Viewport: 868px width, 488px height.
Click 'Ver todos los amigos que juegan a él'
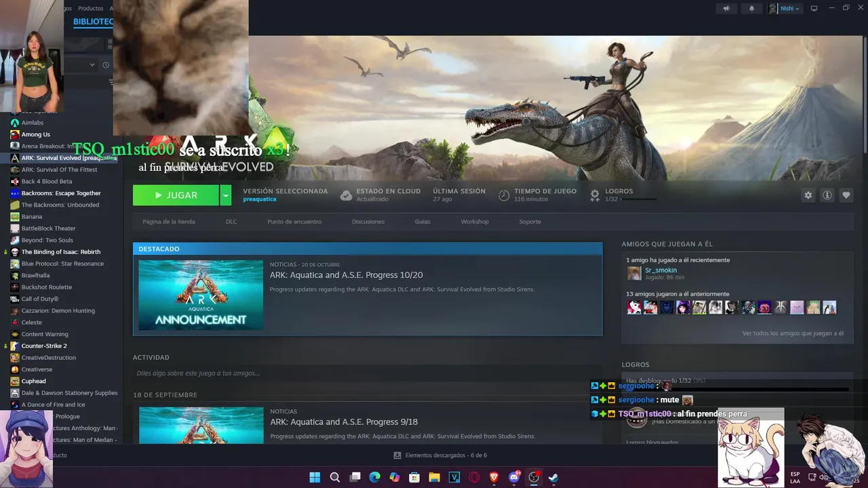pos(793,333)
